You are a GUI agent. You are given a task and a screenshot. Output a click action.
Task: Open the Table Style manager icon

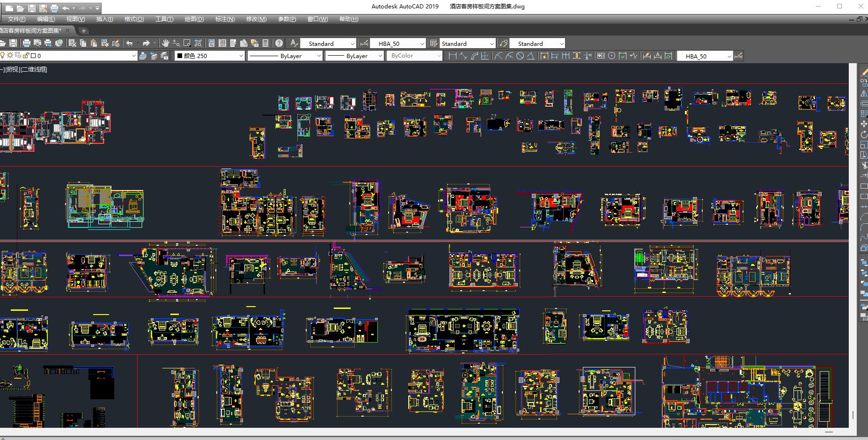pyautogui.click(x=434, y=43)
